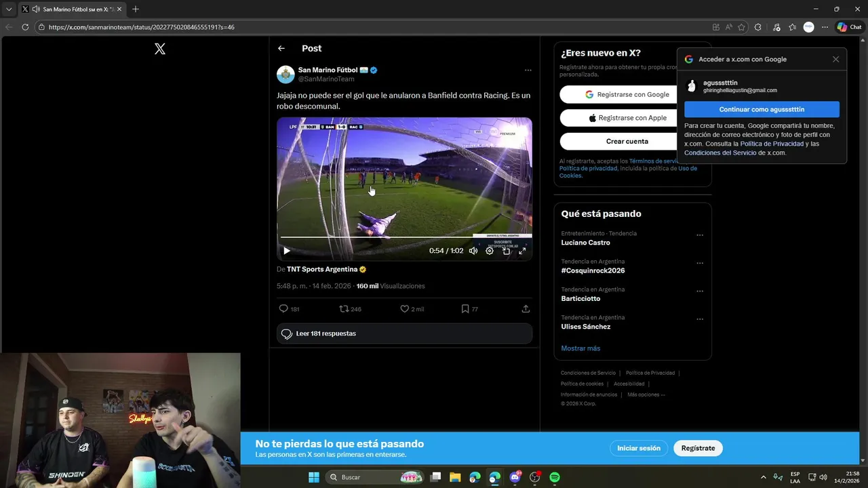Repost the tweet with 246 reposts
Screen dimensions: 868x488
click(x=350, y=309)
